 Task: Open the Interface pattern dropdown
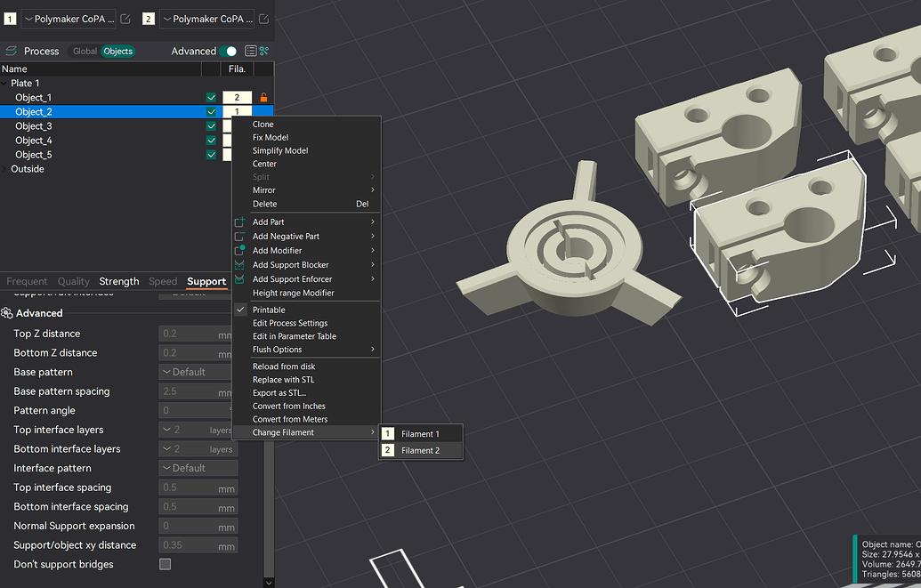(198, 468)
